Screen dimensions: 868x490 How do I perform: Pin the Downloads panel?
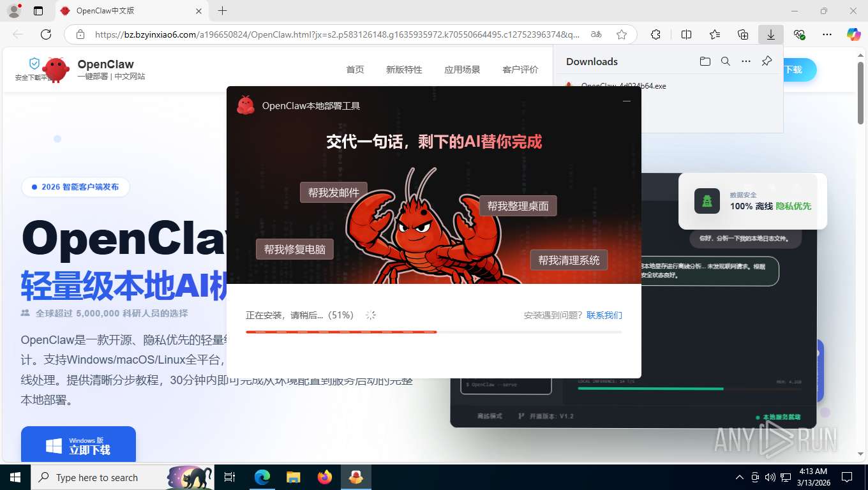767,61
